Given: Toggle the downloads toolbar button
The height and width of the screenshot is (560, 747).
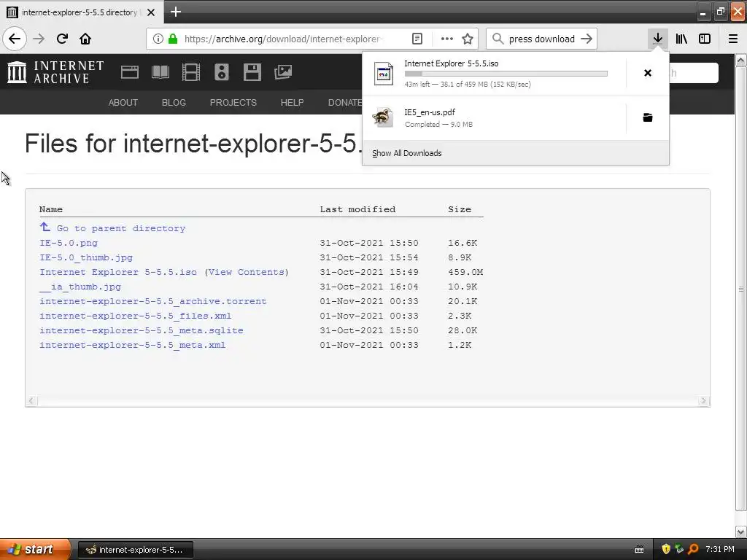Looking at the screenshot, I should [x=657, y=39].
